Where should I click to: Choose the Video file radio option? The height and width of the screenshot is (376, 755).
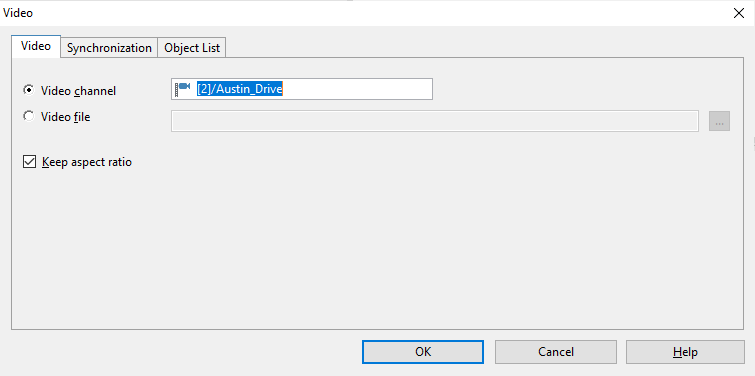click(29, 117)
